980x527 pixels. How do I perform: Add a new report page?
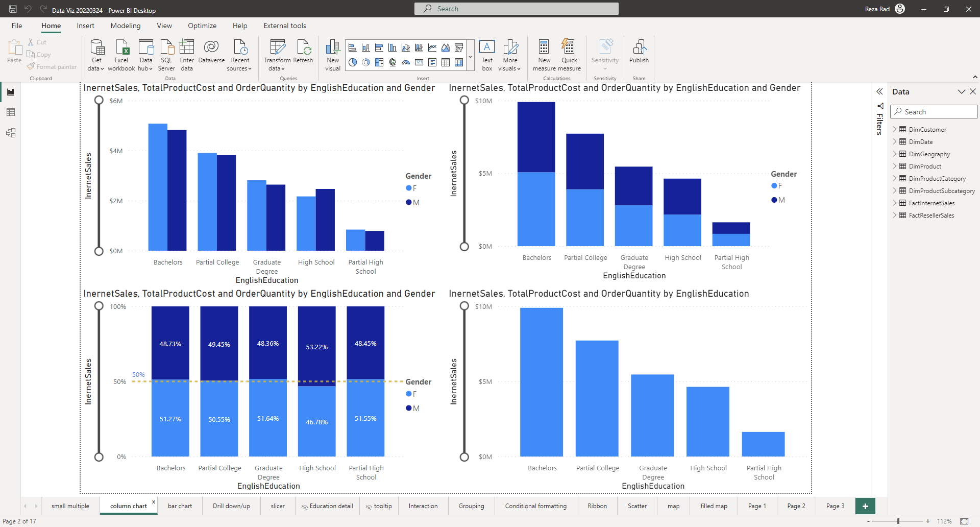pos(865,506)
